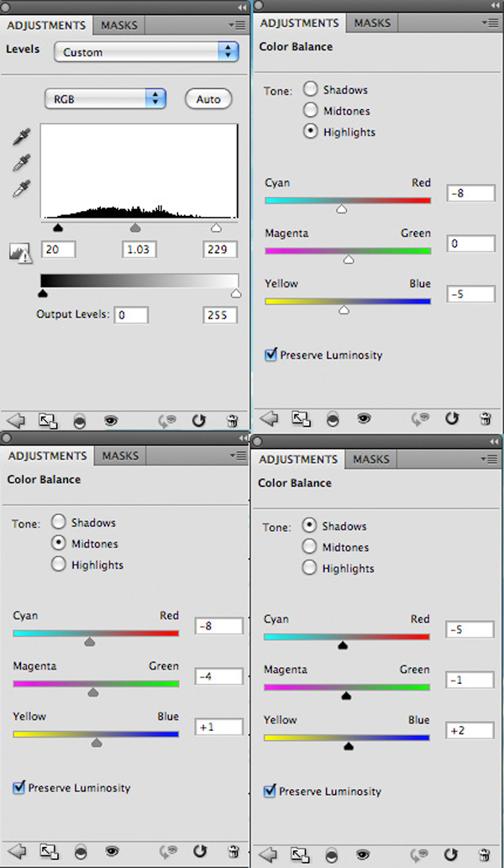Click the Auto levels button
The width and height of the screenshot is (504, 868).
pos(208,99)
